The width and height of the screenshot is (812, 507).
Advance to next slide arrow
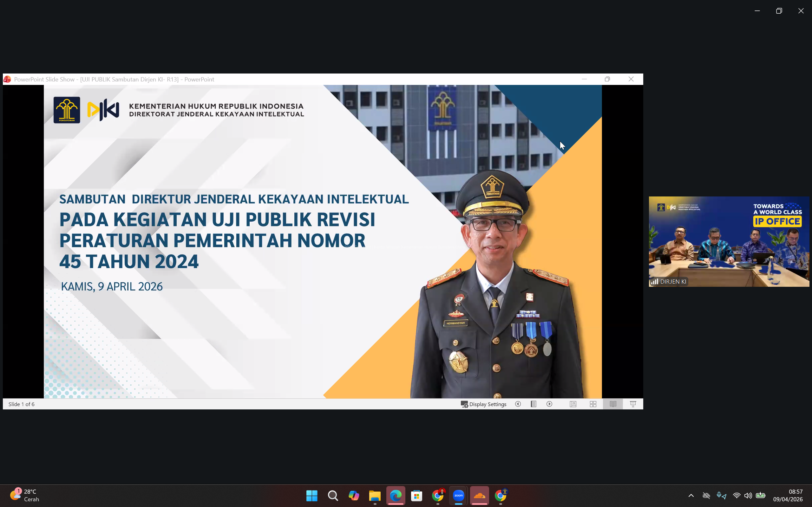pos(549,404)
